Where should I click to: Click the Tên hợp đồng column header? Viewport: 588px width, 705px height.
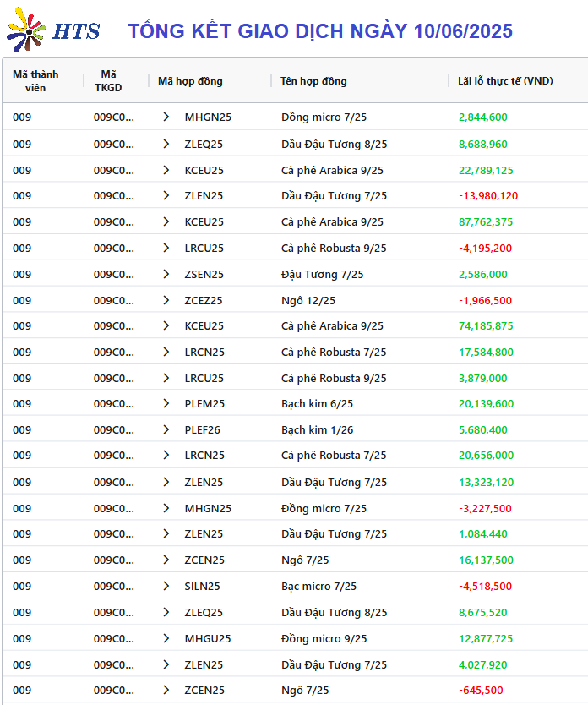313,81
